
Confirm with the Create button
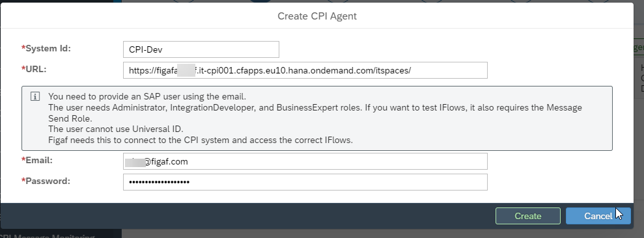[528, 216]
